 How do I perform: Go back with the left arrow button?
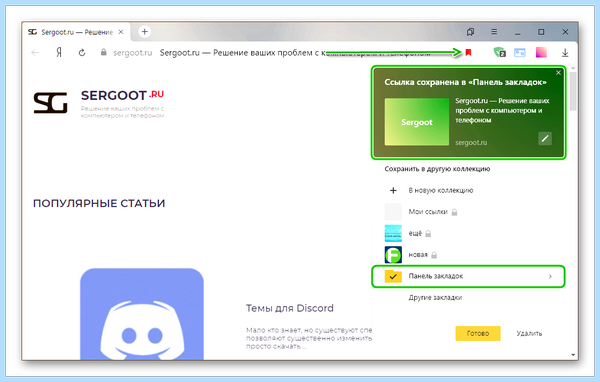[35, 52]
